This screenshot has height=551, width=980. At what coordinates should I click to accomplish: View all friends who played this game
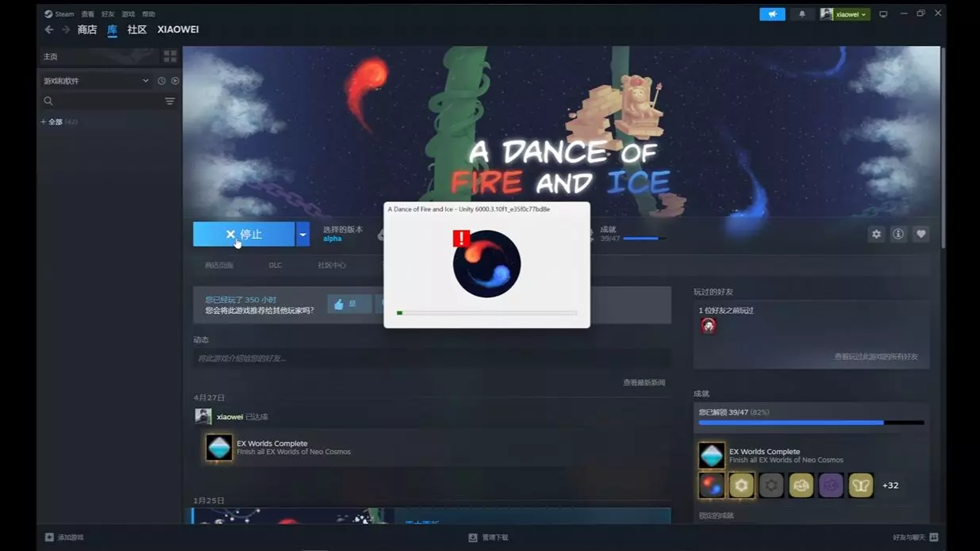875,357
